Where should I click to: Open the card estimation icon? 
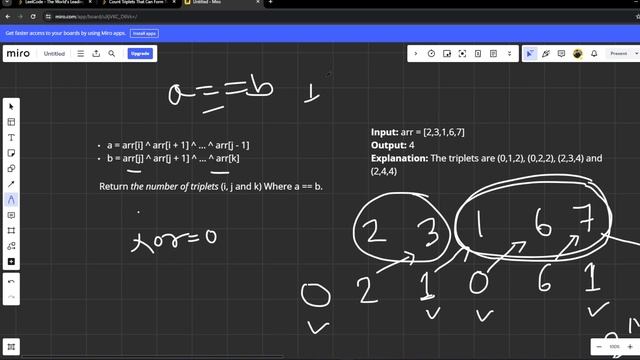[478, 53]
